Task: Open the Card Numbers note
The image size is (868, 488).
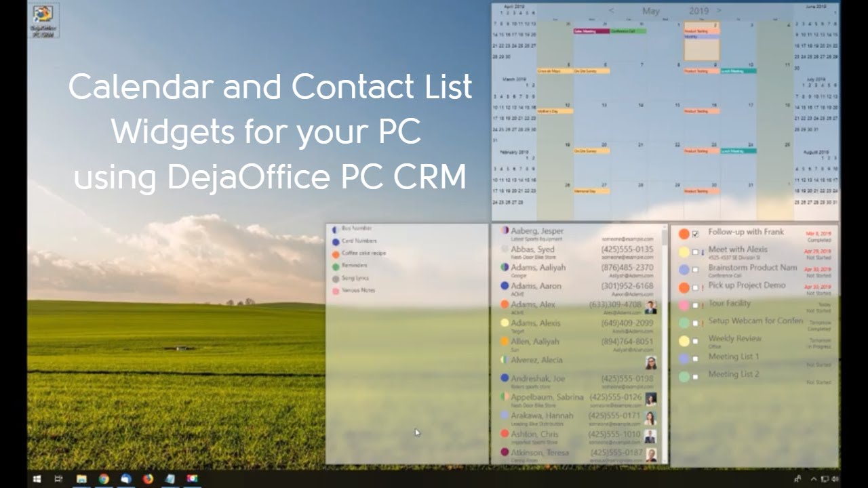Action: [x=359, y=241]
